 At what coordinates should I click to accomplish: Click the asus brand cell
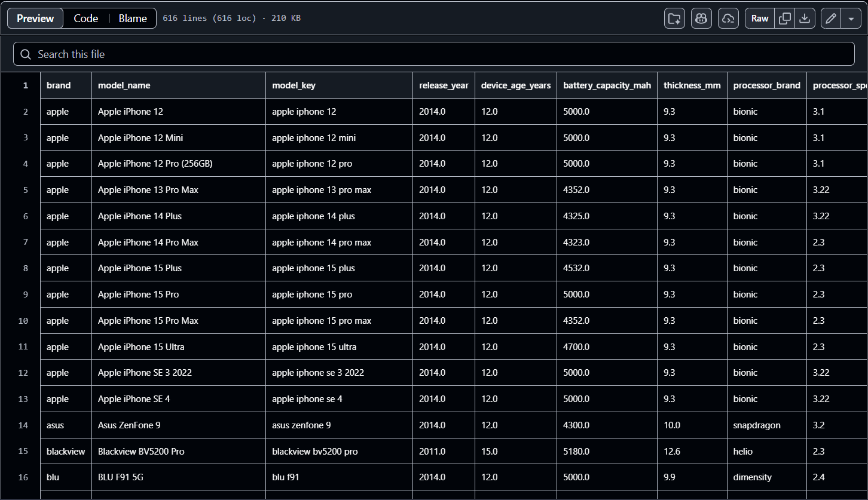66,425
